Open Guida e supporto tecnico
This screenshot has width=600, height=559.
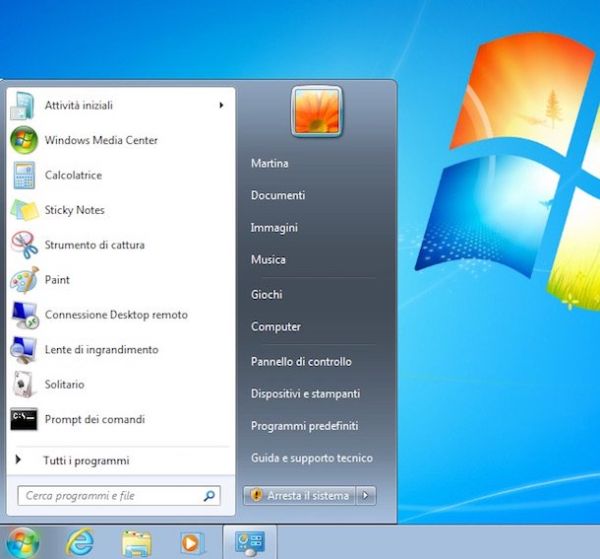point(311,458)
